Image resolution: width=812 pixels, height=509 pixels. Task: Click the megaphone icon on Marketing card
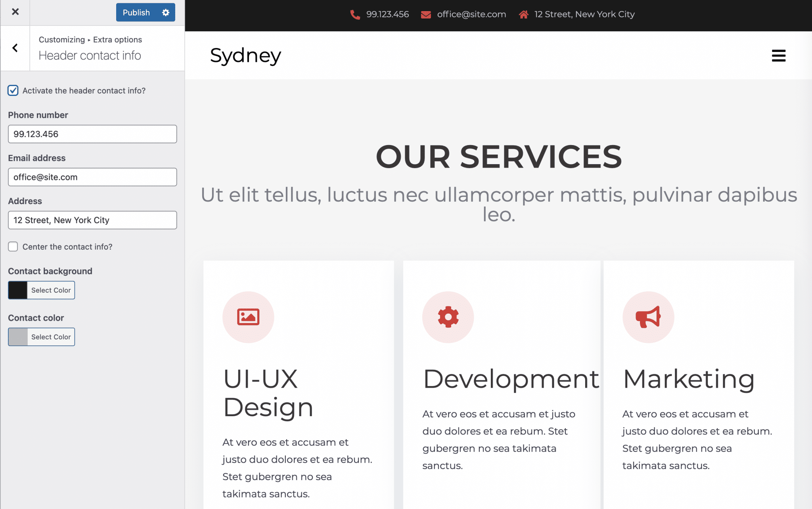click(648, 317)
